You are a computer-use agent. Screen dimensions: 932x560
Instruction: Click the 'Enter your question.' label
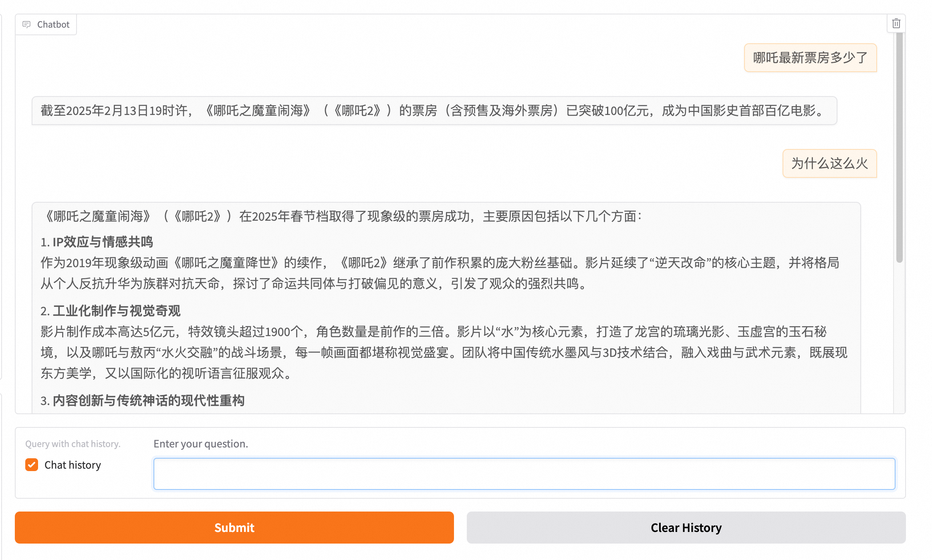(201, 444)
